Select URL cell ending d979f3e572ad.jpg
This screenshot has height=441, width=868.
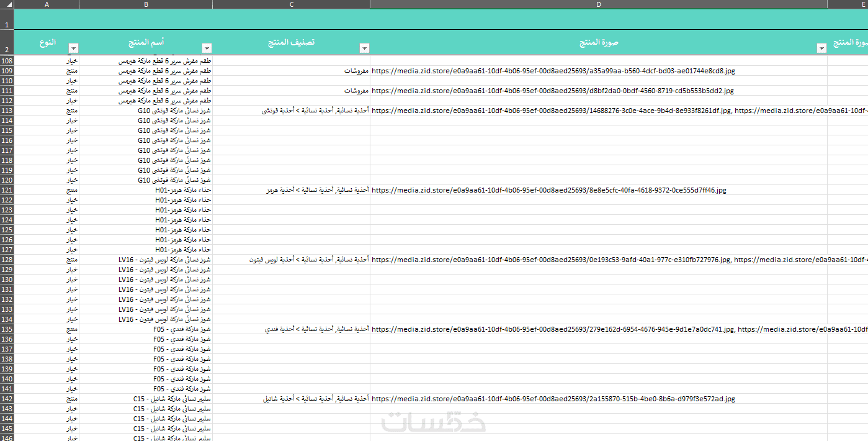(x=599, y=399)
